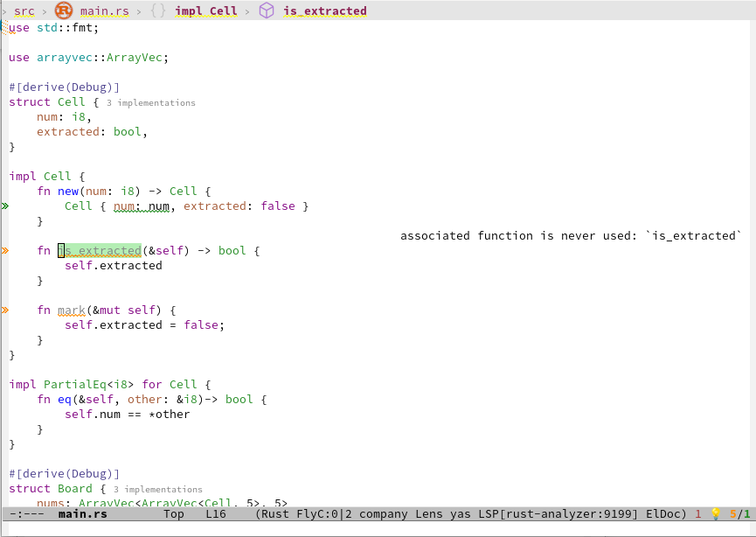
Task: Open the src folder in the breadcrumb
Action: 24,10
